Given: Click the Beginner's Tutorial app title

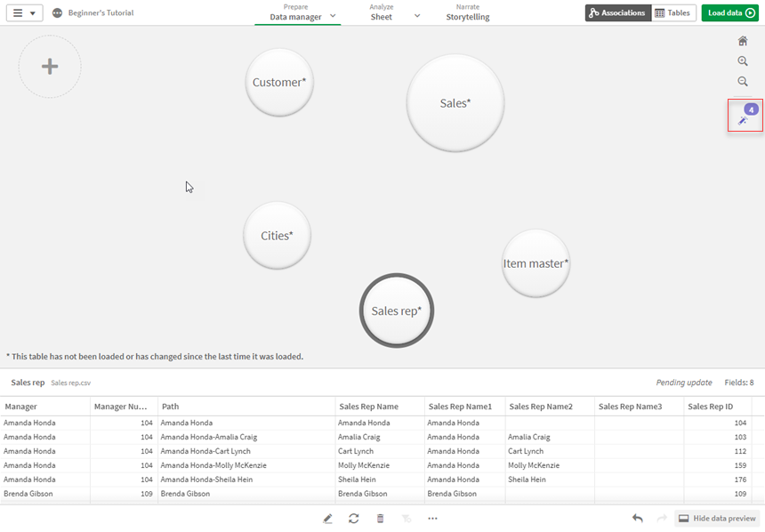Looking at the screenshot, I should [101, 13].
